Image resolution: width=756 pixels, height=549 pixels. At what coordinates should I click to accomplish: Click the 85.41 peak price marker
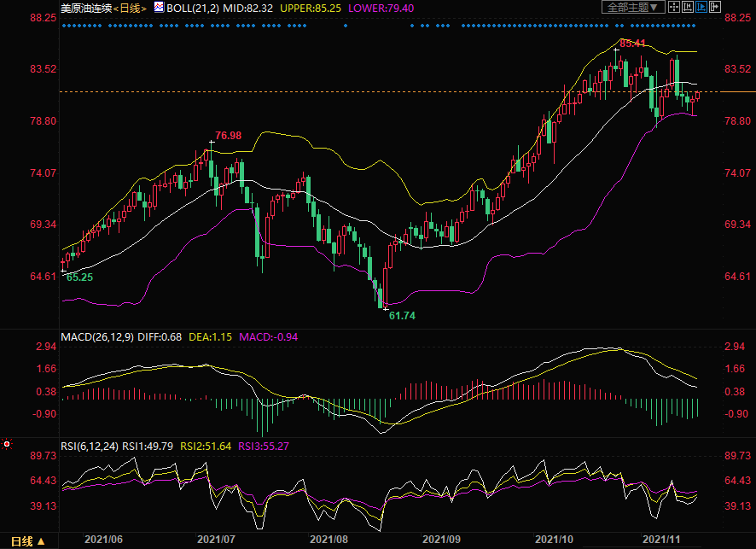[632, 43]
